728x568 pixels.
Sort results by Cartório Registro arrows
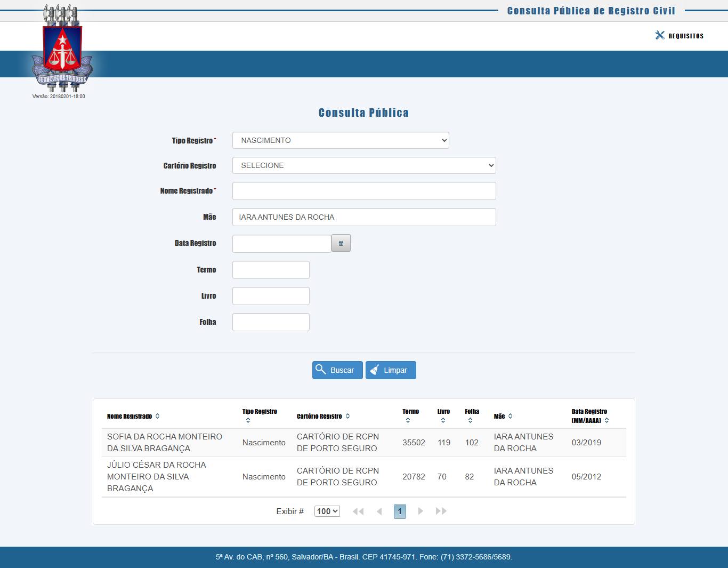pos(347,416)
